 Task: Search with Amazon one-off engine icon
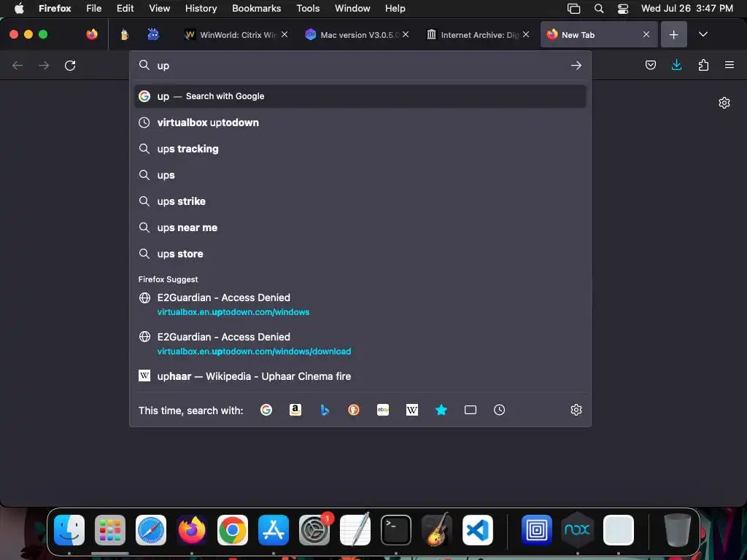295,410
